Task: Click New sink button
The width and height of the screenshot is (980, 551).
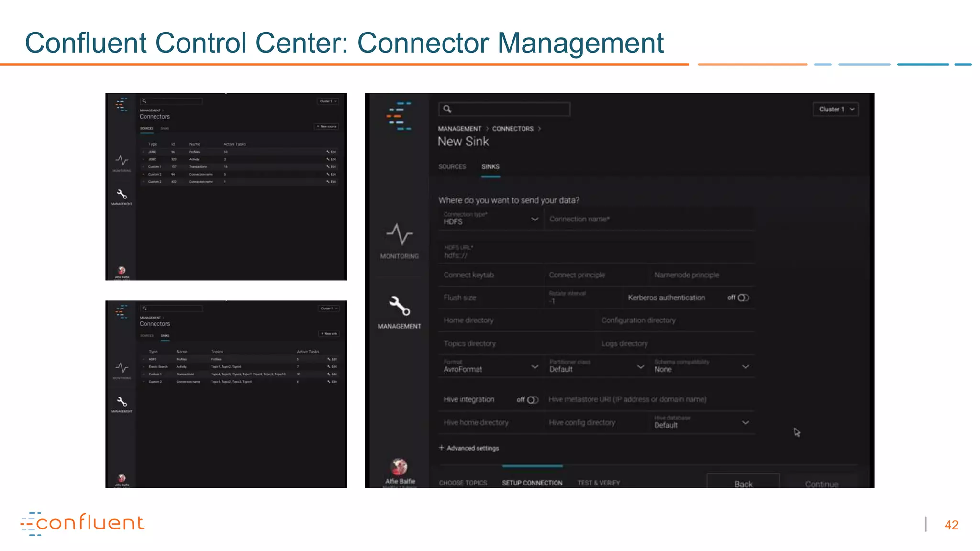Action: (329, 334)
